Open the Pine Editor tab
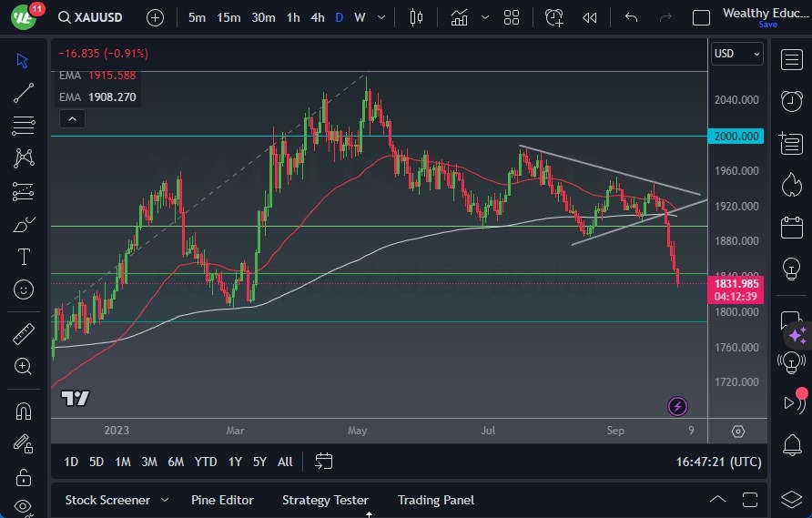Screen dimensions: 812x518 click(222, 500)
